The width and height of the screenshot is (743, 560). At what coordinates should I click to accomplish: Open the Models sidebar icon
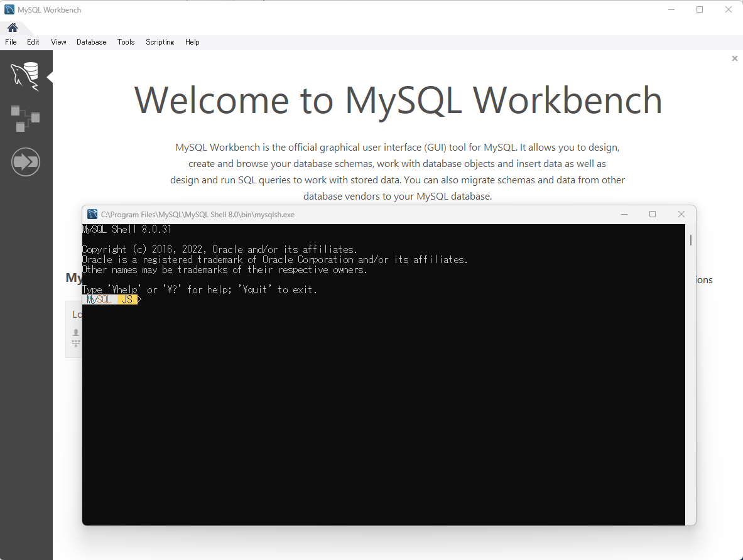(x=25, y=119)
